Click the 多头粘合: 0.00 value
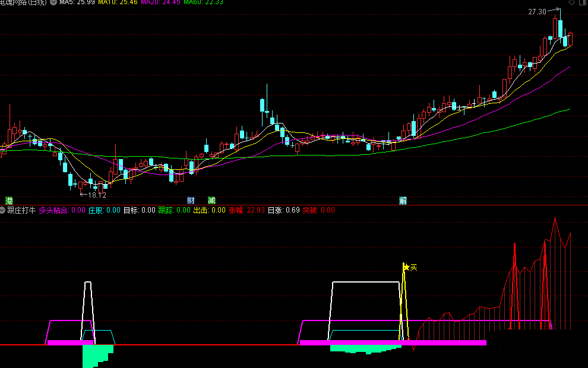The width and height of the screenshot is (588, 368). tap(62, 210)
